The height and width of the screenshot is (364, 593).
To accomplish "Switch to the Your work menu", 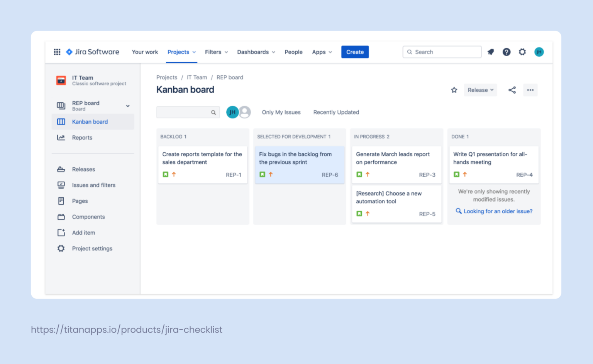I will point(145,52).
